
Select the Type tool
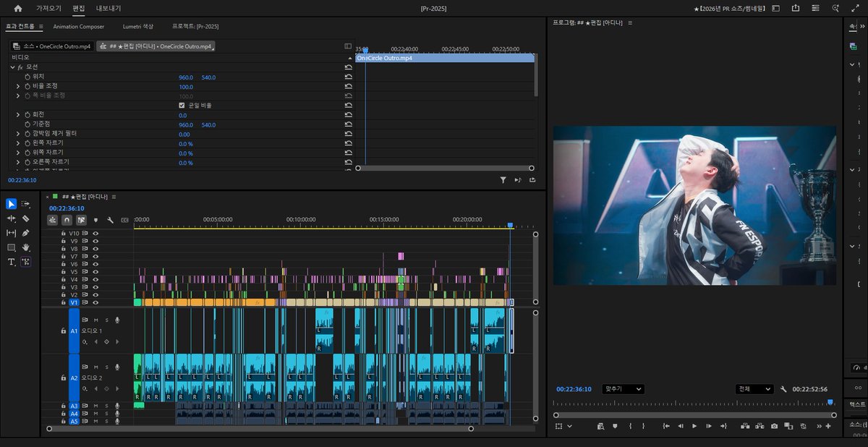click(11, 262)
